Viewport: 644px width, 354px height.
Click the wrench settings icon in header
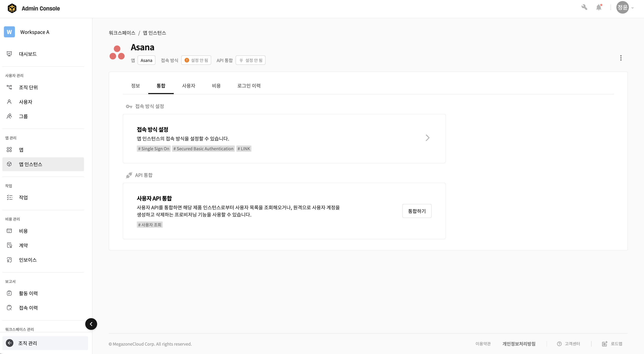tap(584, 7)
